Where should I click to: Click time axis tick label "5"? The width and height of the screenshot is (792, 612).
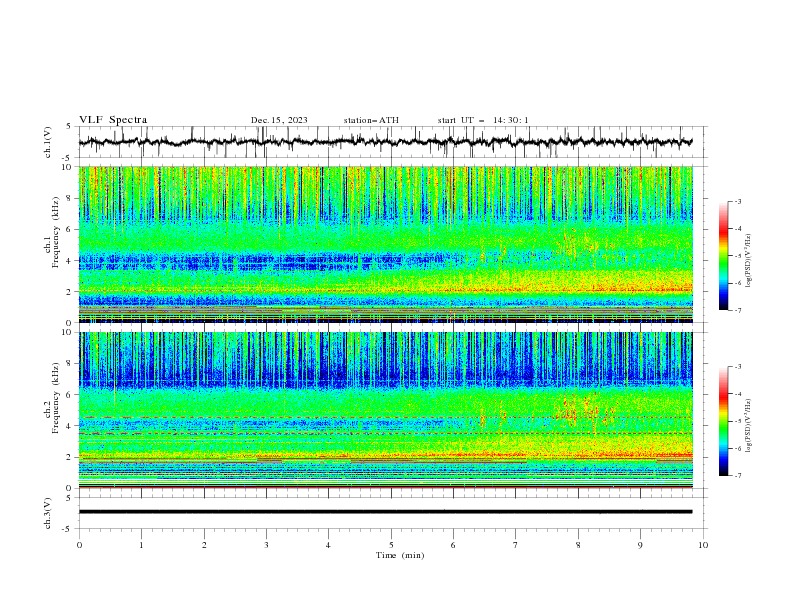391,545
